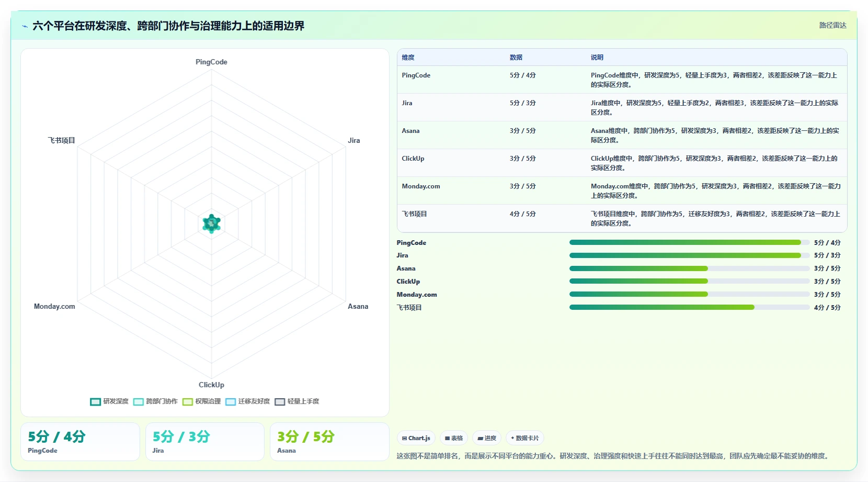This screenshot has width=868, height=482.
Task: Click the Asana radar axis label
Action: [x=358, y=306]
